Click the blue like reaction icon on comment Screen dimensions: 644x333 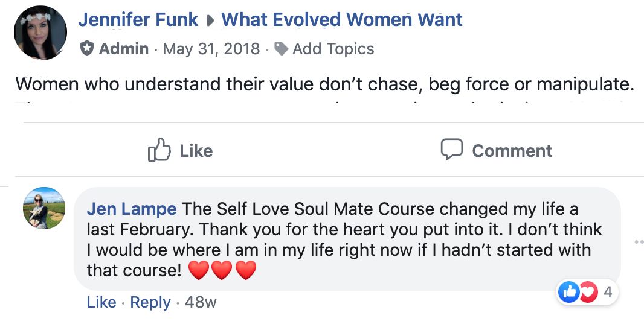point(570,293)
